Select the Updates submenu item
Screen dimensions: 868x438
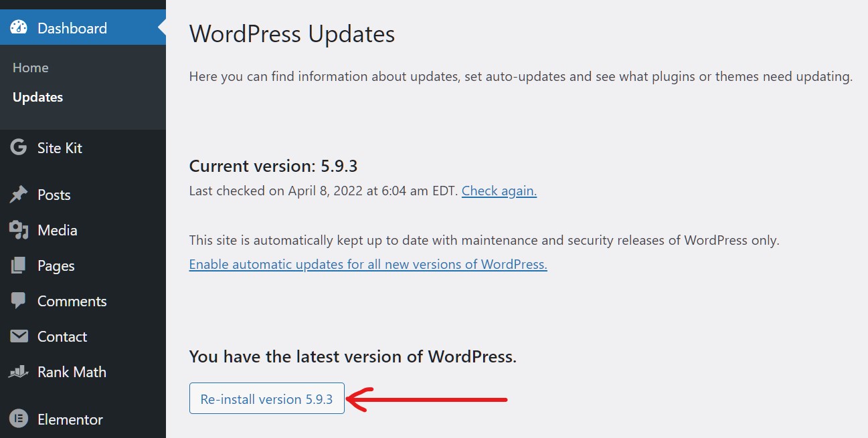click(x=37, y=97)
